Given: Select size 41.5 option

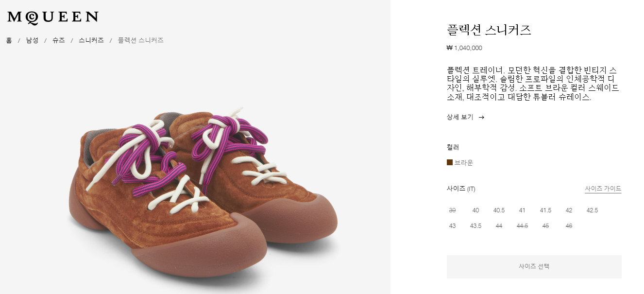Looking at the screenshot, I should [545, 210].
